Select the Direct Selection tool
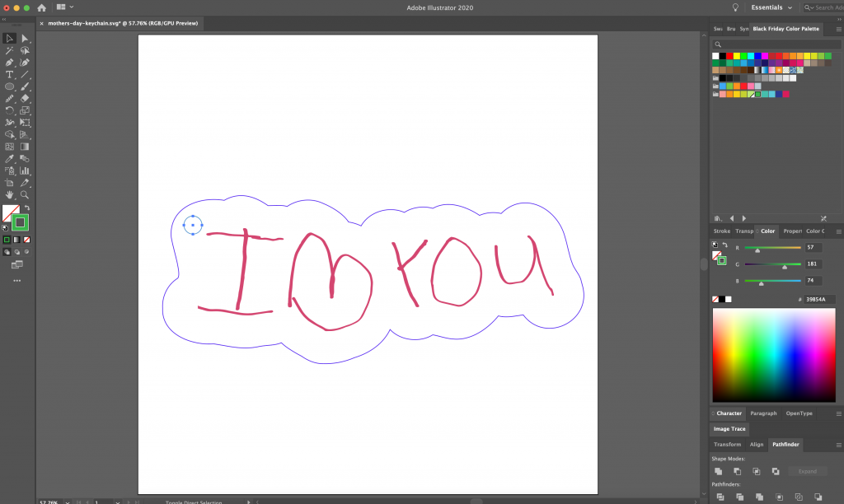Image resolution: width=844 pixels, height=504 pixels. 25,38
